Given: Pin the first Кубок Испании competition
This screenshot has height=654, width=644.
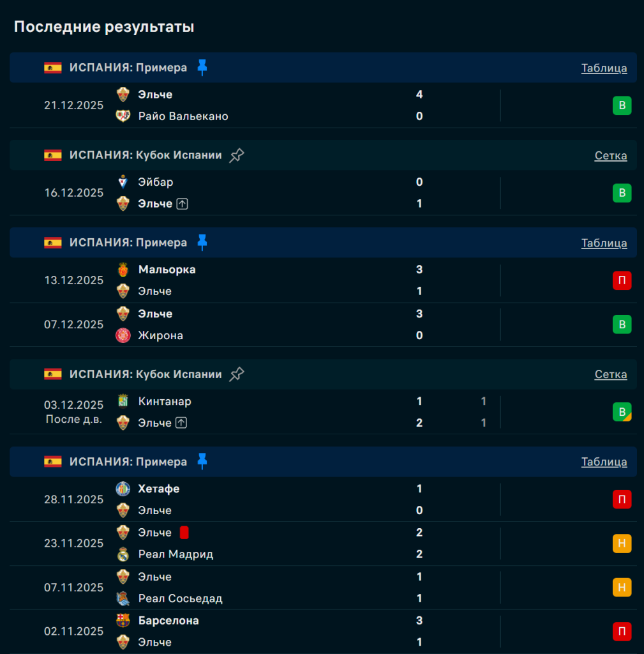Looking at the screenshot, I should point(237,155).
